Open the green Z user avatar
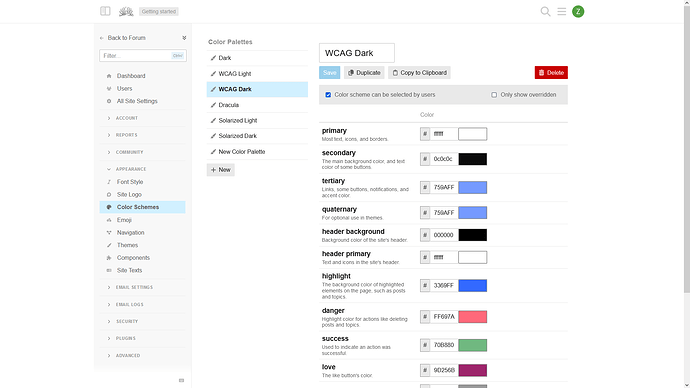This screenshot has width=690, height=388. pos(578,11)
